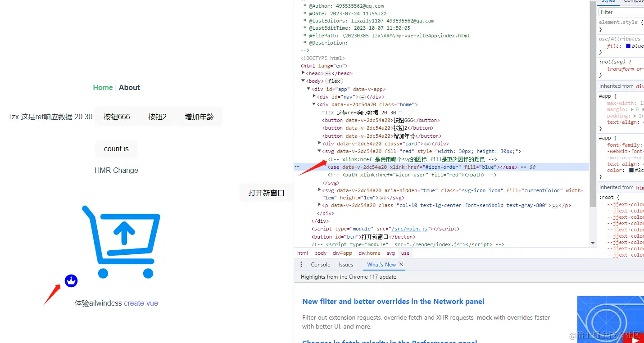The height and width of the screenshot is (343, 644).
Task: Select svg in the breadcrumb bar
Action: pos(390,253)
